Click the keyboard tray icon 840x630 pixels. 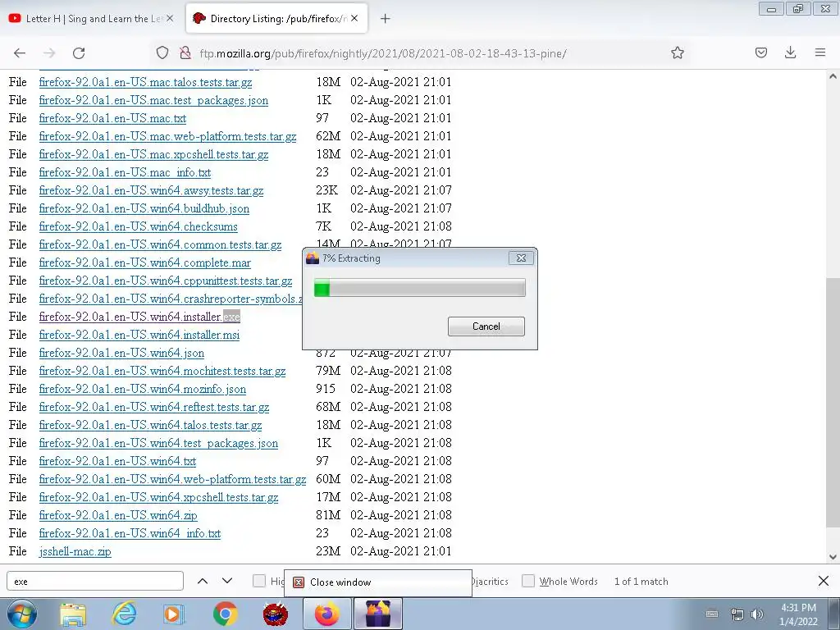coord(712,614)
